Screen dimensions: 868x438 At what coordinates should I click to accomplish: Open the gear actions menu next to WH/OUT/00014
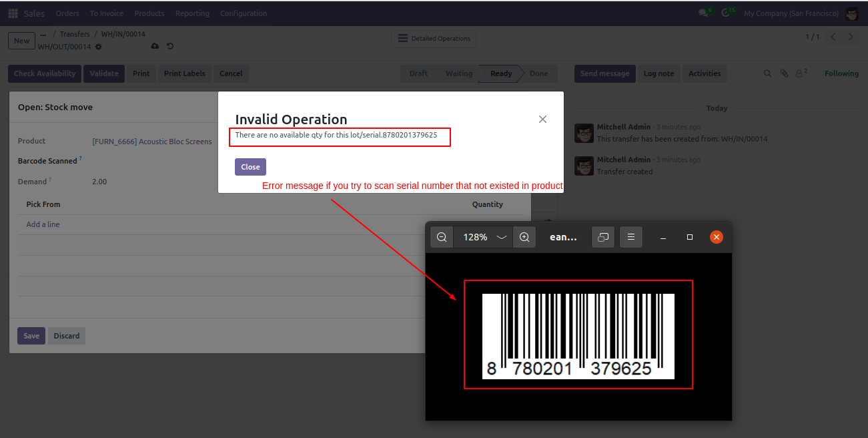click(99, 47)
